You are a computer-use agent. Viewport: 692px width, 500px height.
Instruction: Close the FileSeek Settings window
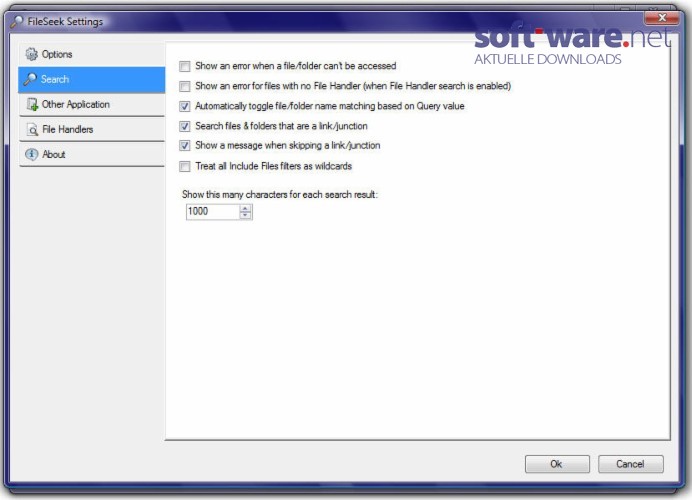coord(662,18)
